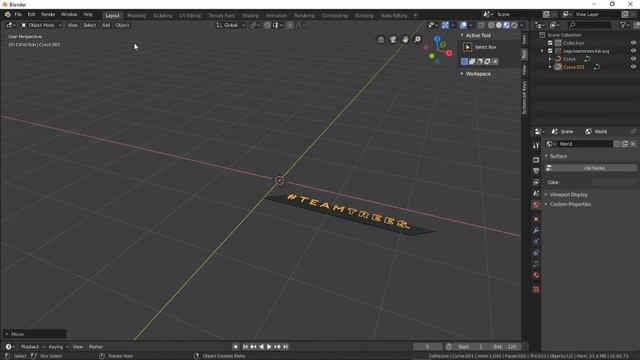Open the File menu
640x360 pixels.
pyautogui.click(x=18, y=15)
